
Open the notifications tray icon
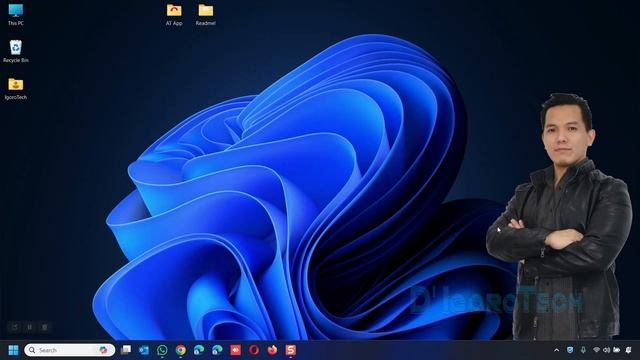pos(629,350)
